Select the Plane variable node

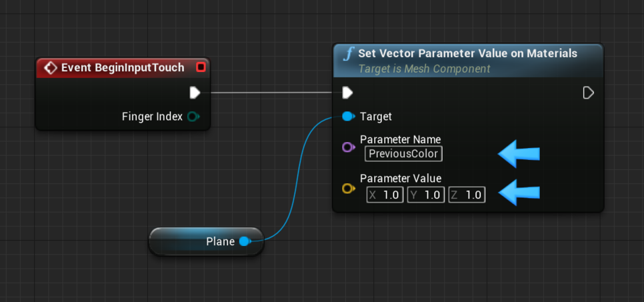pyautogui.click(x=206, y=241)
